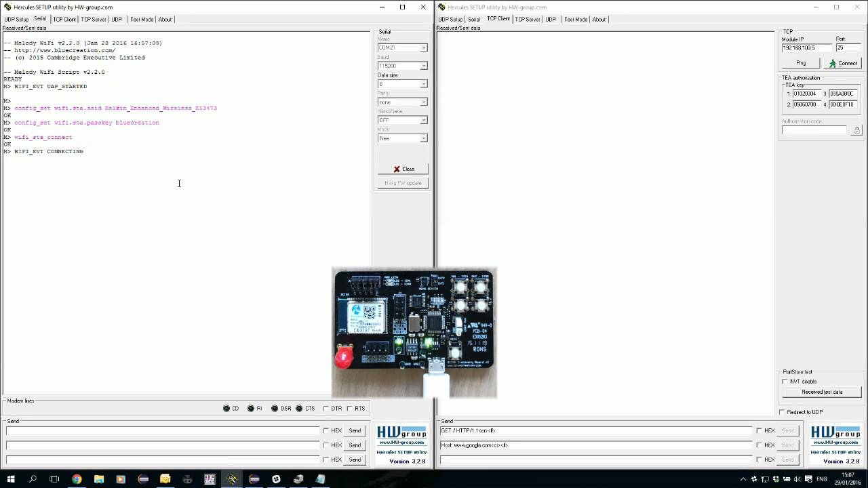Screen dimensions: 868x488
Task: Click the Host www.google.com send field
Action: (x=596, y=445)
